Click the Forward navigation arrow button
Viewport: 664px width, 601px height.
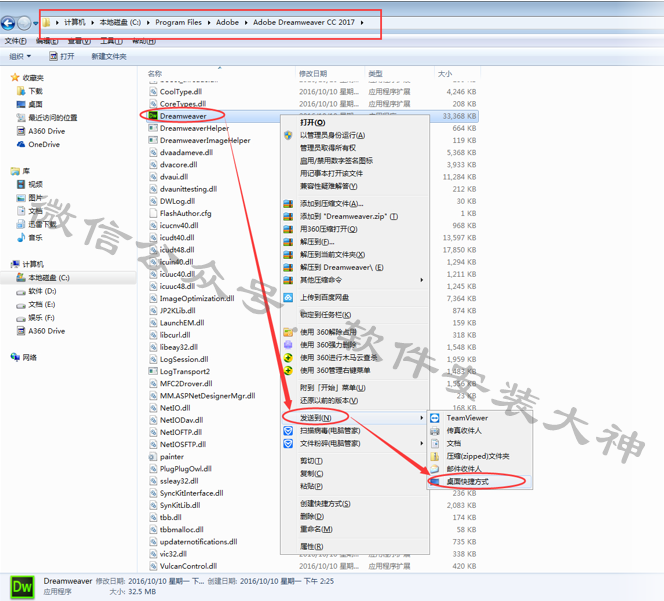(x=24, y=23)
